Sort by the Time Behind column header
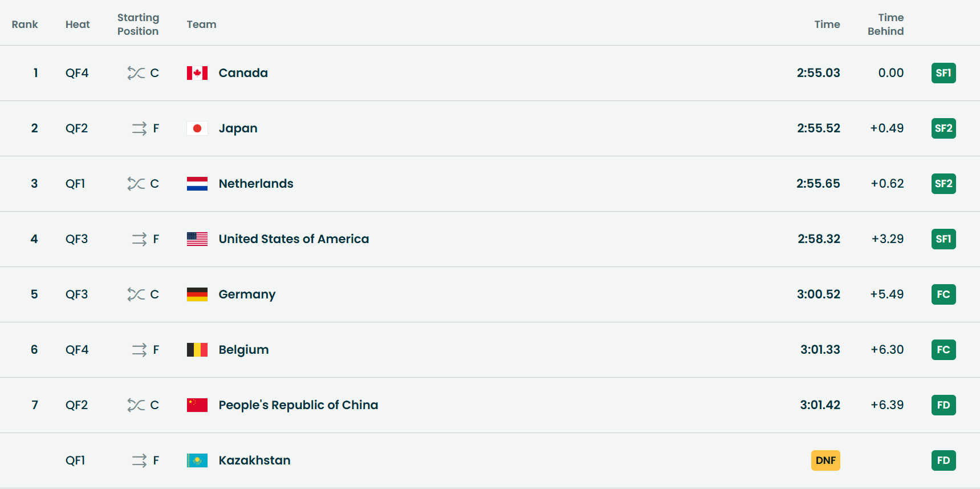980x489 pixels. click(885, 25)
